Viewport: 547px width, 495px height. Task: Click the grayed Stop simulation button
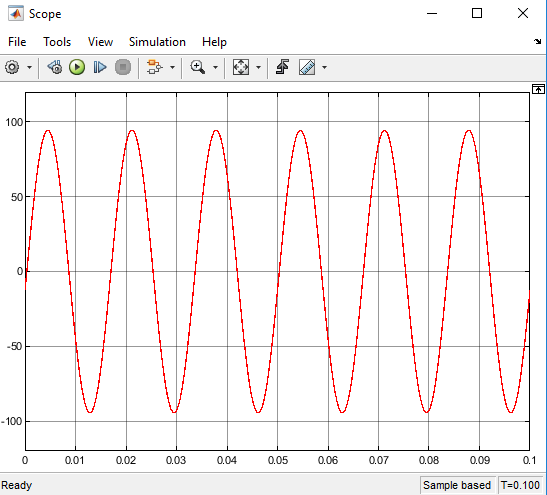pyautogui.click(x=123, y=67)
